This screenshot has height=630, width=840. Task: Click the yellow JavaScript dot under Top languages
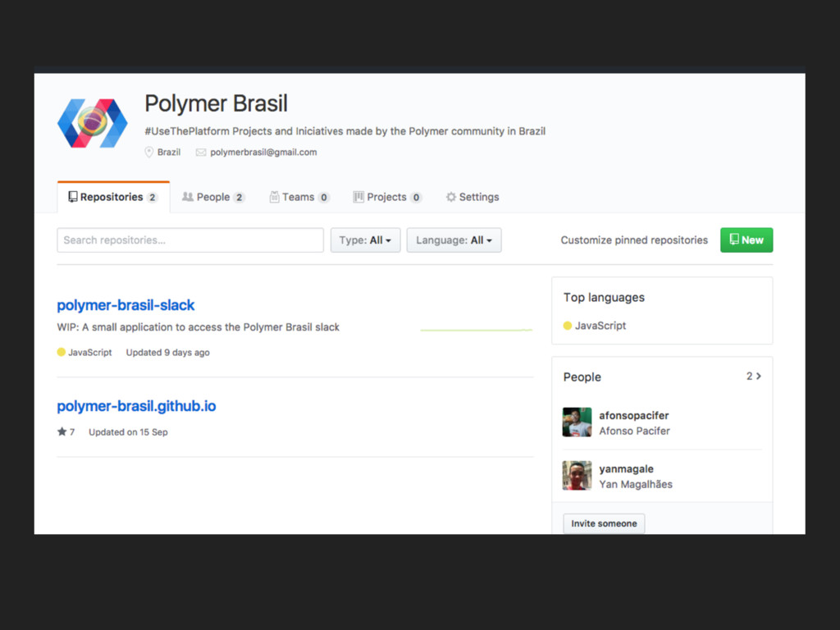(x=568, y=326)
